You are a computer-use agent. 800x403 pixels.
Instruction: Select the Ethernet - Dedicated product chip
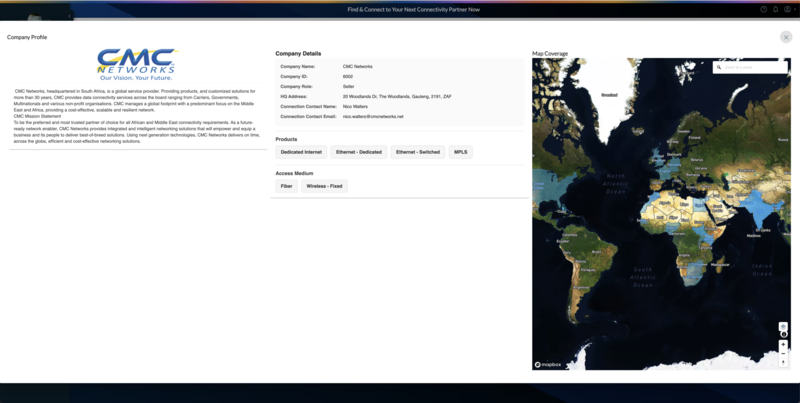359,152
